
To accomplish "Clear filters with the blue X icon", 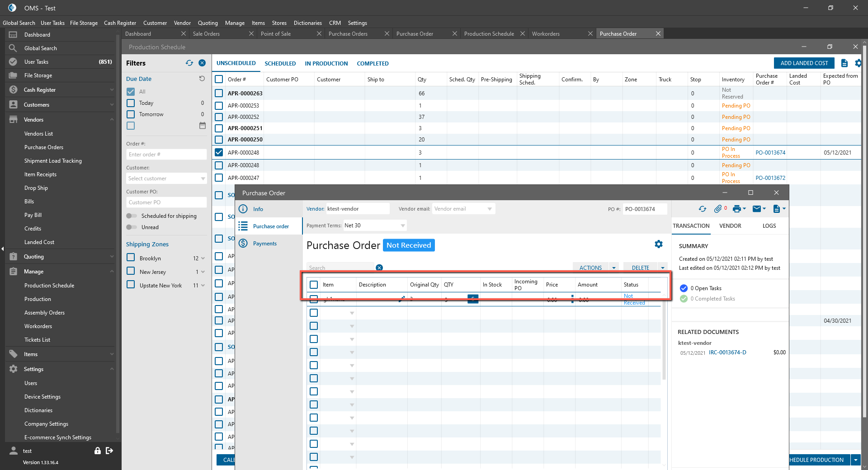I will click(202, 63).
